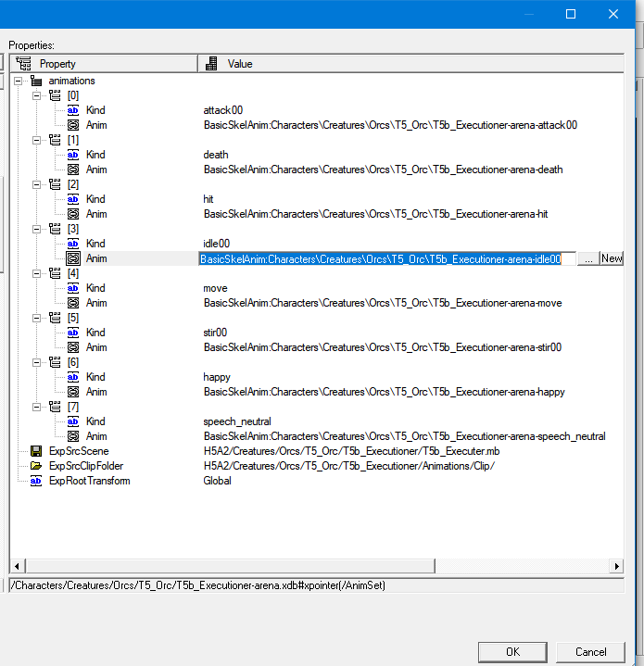Click the link icon for death Anim

73,170
